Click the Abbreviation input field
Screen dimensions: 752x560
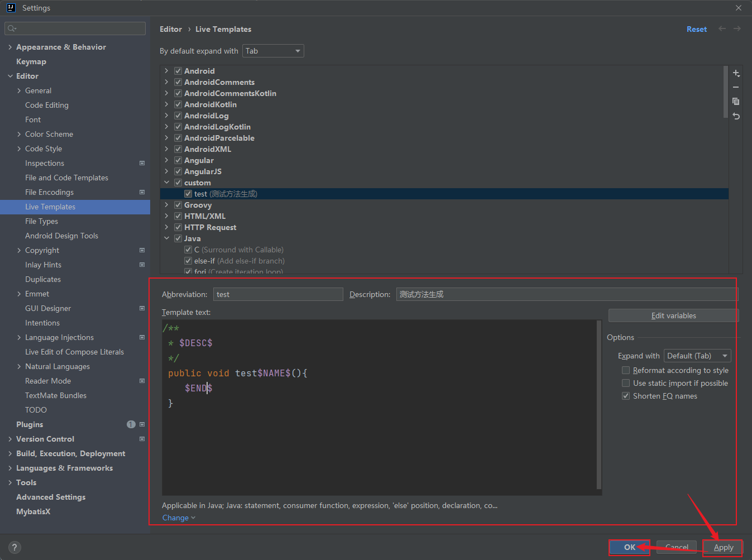coord(278,294)
